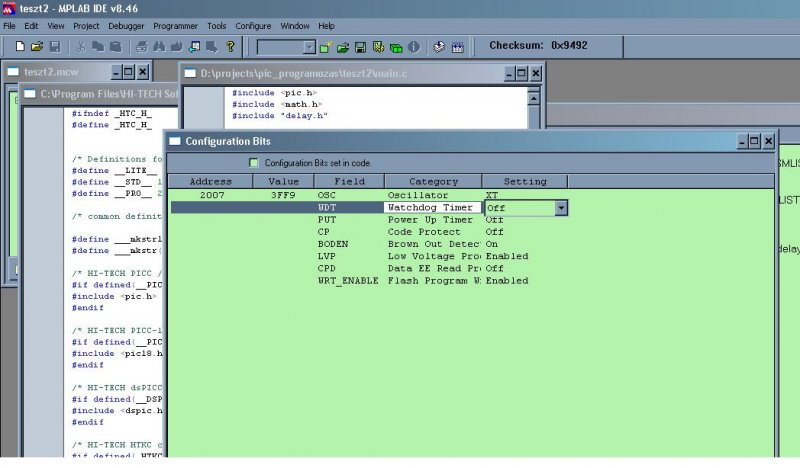The image size is (800, 468).
Task: Open the Programmer menu
Action: click(x=175, y=26)
